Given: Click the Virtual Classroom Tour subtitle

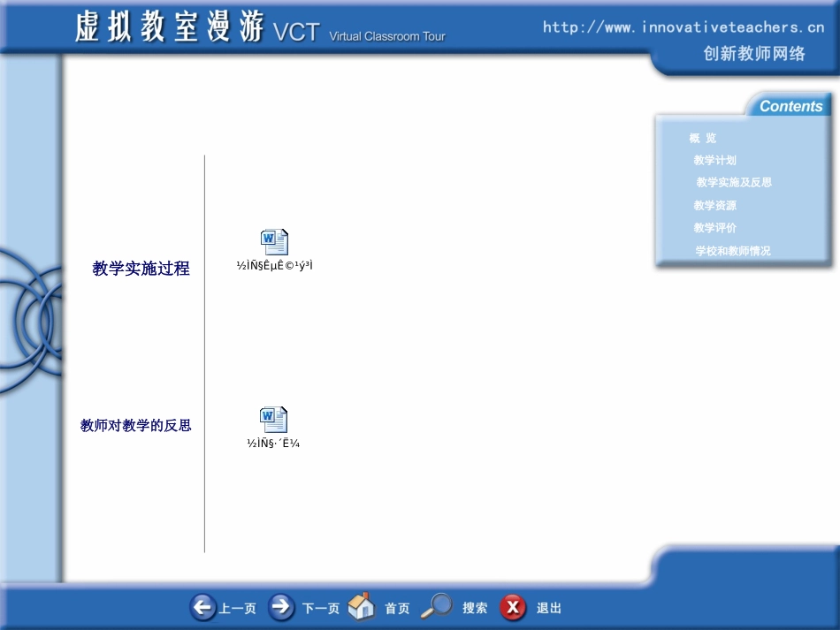Looking at the screenshot, I should [386, 36].
